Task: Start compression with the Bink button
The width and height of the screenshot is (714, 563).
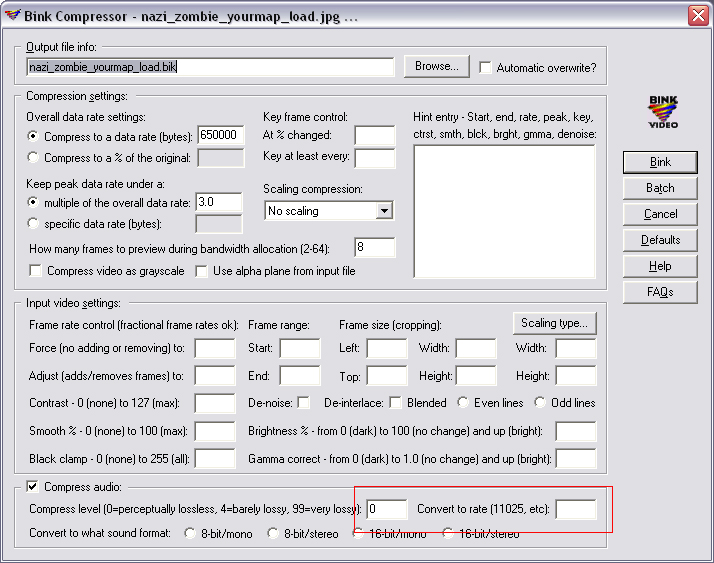Action: [660, 162]
